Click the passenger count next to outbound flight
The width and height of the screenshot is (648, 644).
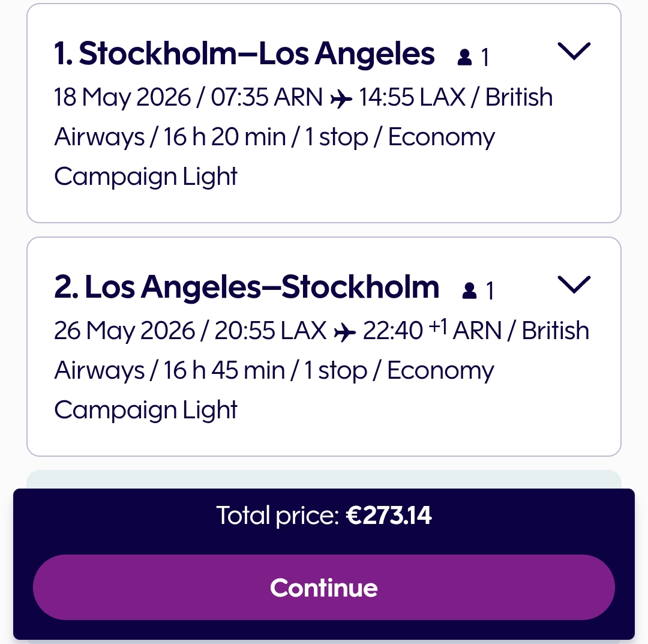tap(485, 58)
